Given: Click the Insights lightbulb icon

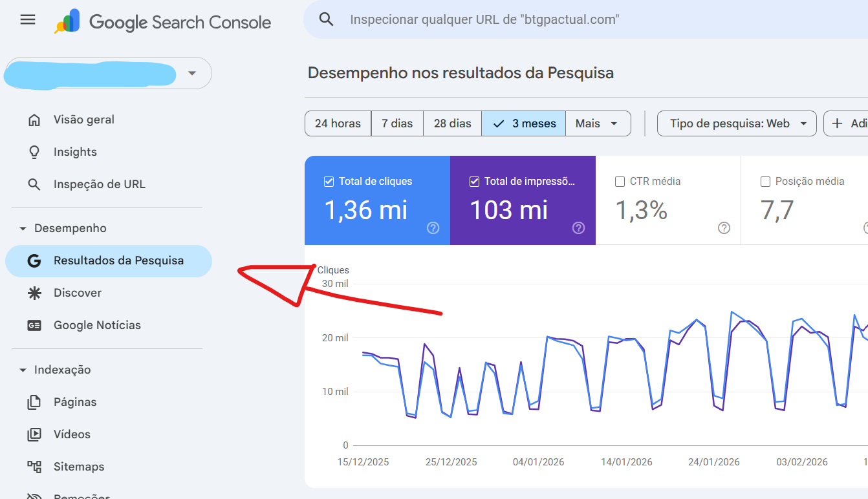Looking at the screenshot, I should pos(34,151).
